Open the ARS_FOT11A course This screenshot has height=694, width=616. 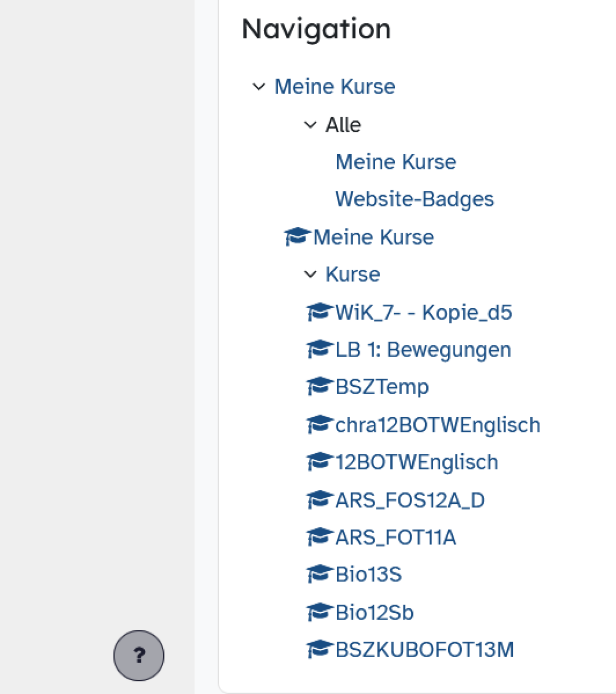(395, 537)
